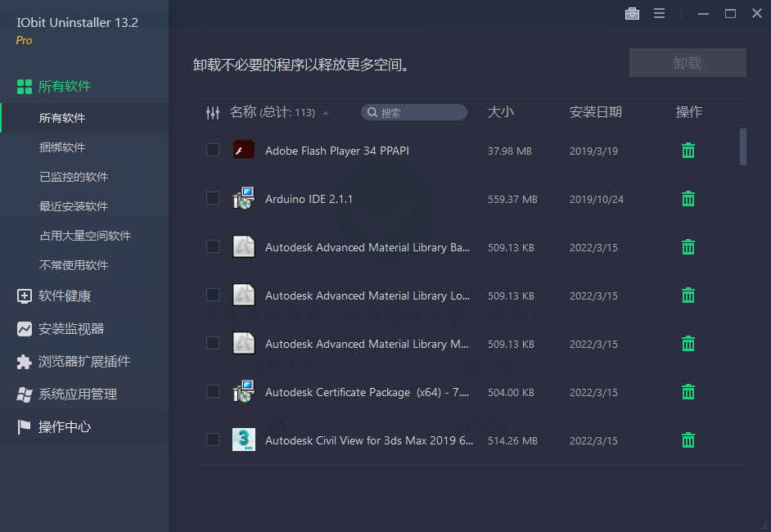Check the Arduino IDE 2.1.1 checkbox

[213, 198]
